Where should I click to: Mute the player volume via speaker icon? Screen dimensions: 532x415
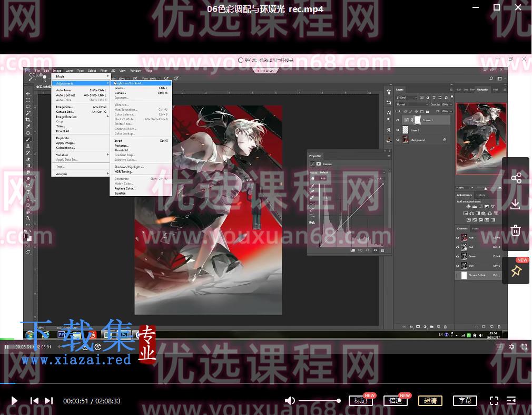click(x=289, y=401)
